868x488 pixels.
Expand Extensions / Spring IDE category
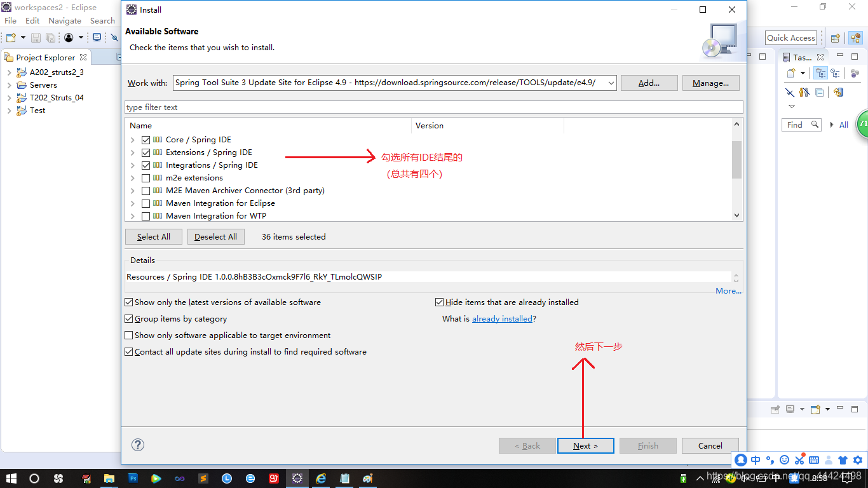pos(132,152)
